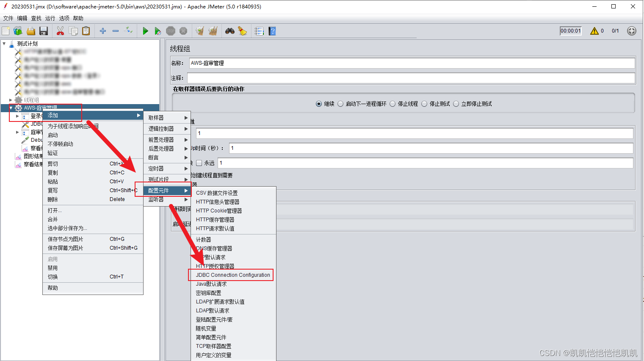Viewport: 644px width, 361px height.
Task: Click the Save floppy disk icon
Action: pyautogui.click(x=43, y=31)
